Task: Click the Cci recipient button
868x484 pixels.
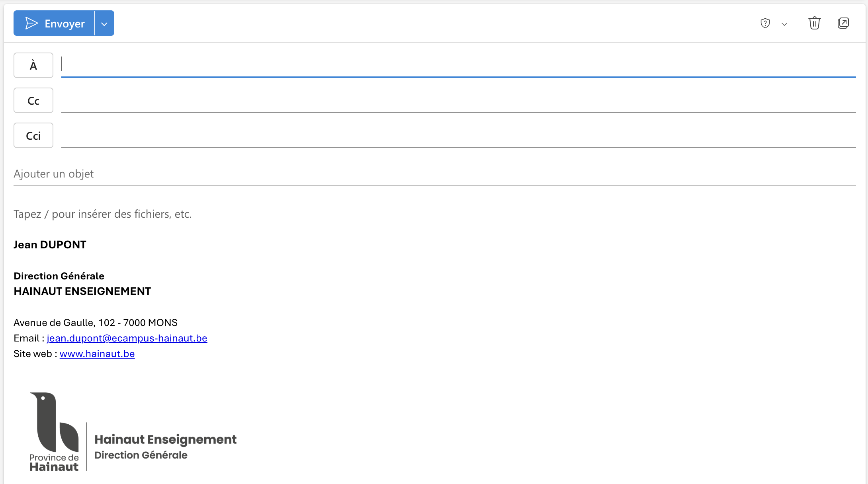Action: [x=33, y=136]
